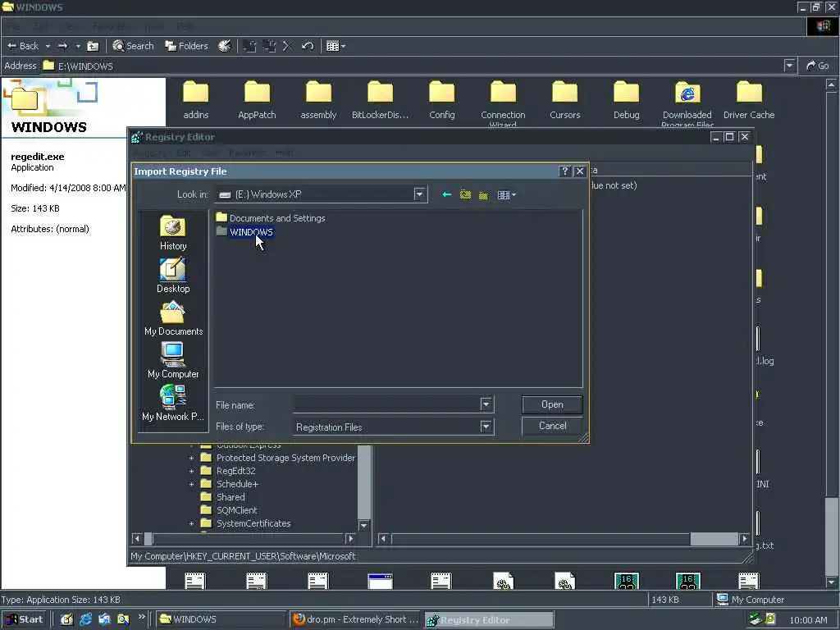This screenshot has width=840, height=630.
Task: Click the History icon in Explorer toolbar
Action: [x=225, y=46]
